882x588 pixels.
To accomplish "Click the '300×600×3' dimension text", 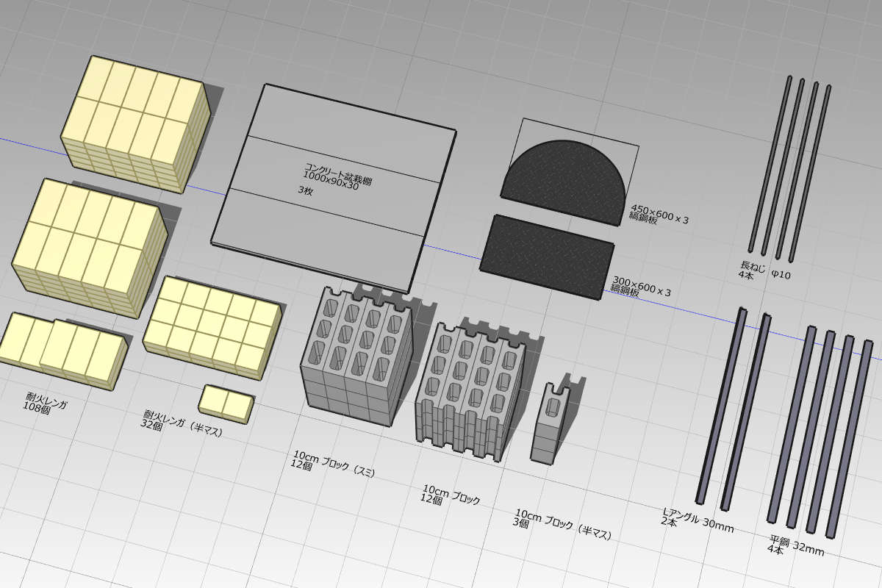I will 642,286.
